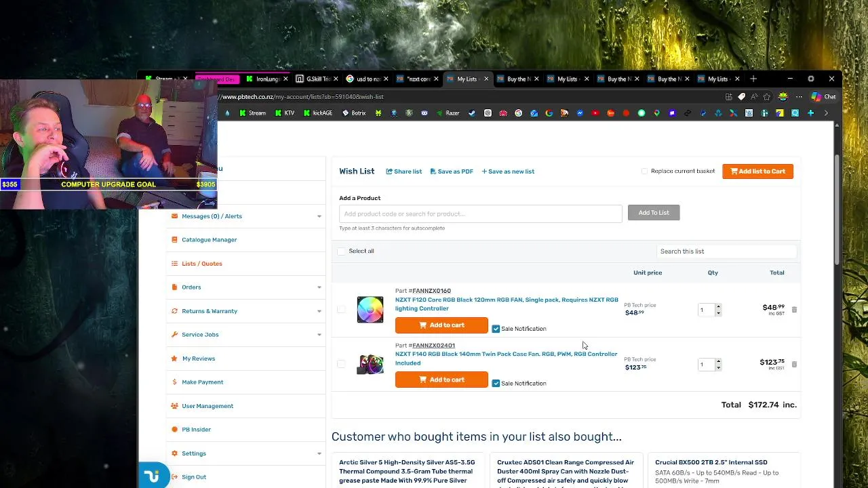Image resolution: width=868 pixels, height=488 pixels.
Task: Show more bookmarks with overflow chevron
Action: pos(826,113)
